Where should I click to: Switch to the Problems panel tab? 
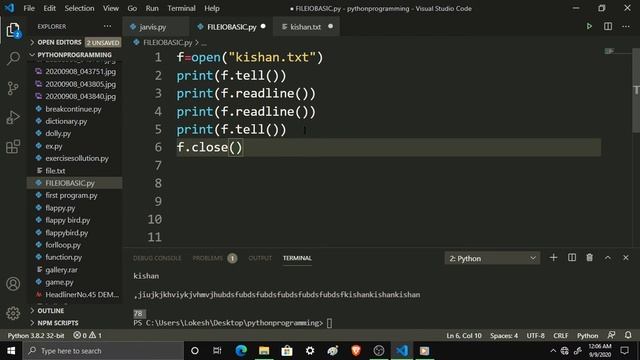coord(208,258)
